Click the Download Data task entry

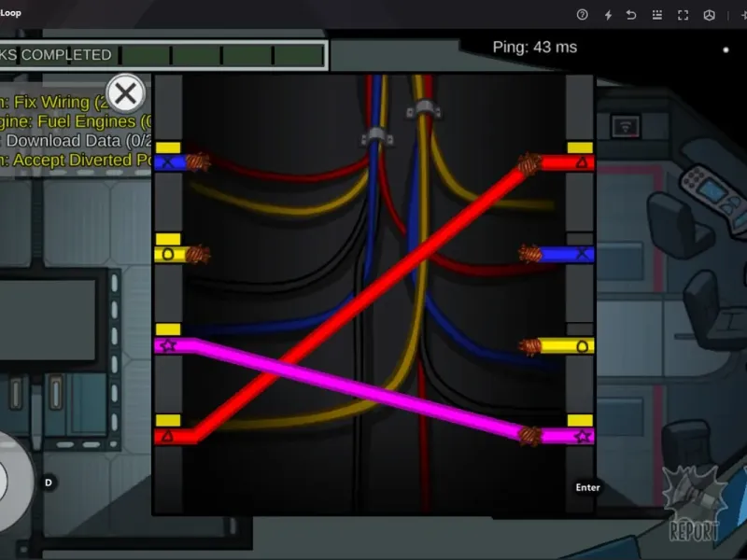(76, 141)
